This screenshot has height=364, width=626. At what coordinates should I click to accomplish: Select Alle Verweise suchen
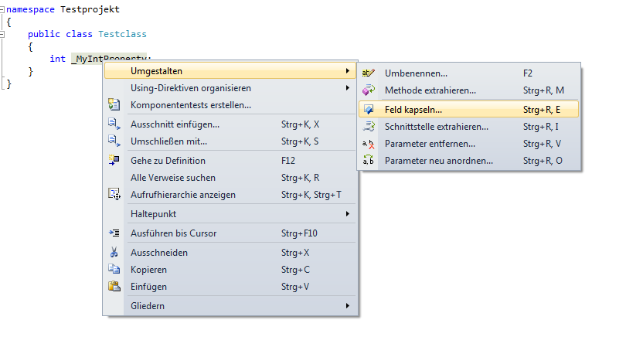pyautogui.click(x=173, y=178)
